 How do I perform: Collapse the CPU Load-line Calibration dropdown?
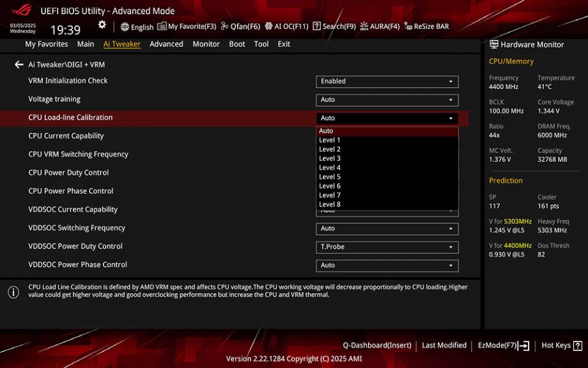(387, 118)
